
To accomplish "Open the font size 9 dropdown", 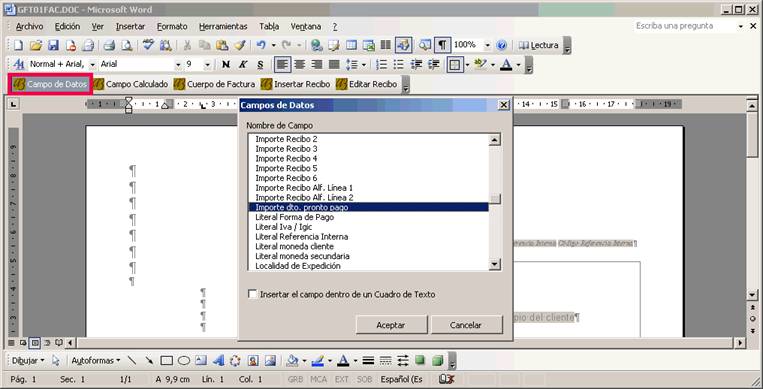I will click(208, 64).
